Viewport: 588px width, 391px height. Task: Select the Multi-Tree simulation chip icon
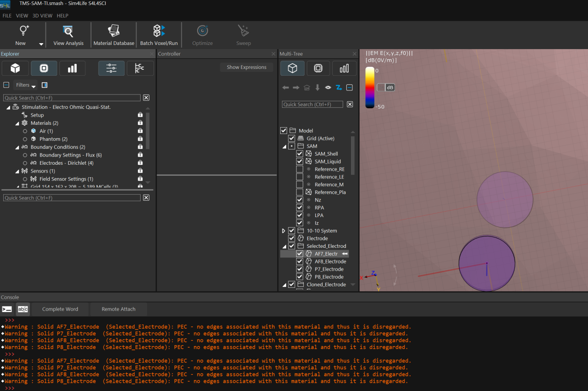click(318, 68)
